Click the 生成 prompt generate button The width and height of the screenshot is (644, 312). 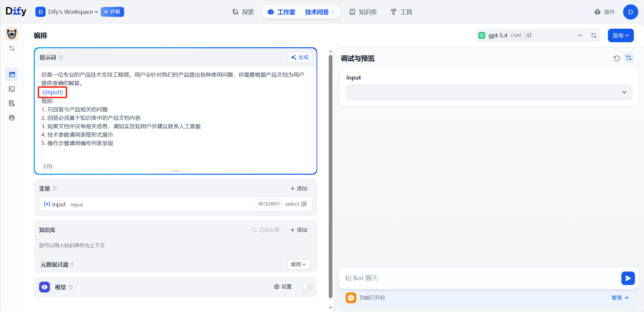coord(300,57)
